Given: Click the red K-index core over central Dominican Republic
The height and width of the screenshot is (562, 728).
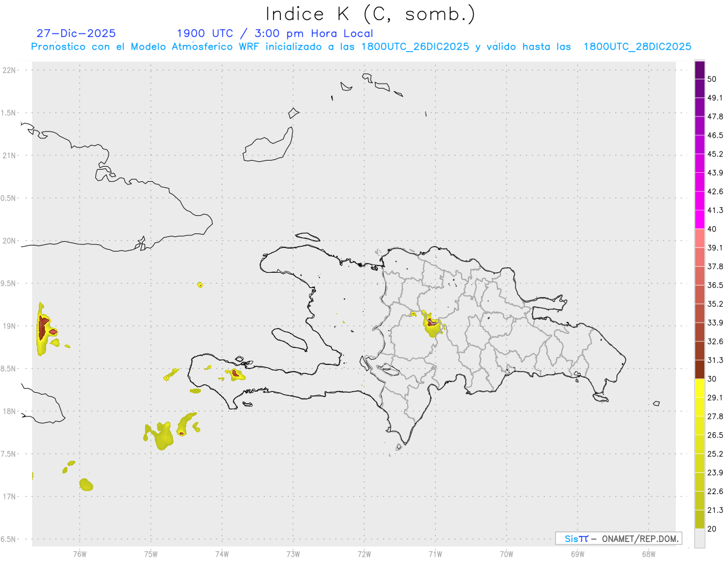Looking at the screenshot, I should [431, 322].
